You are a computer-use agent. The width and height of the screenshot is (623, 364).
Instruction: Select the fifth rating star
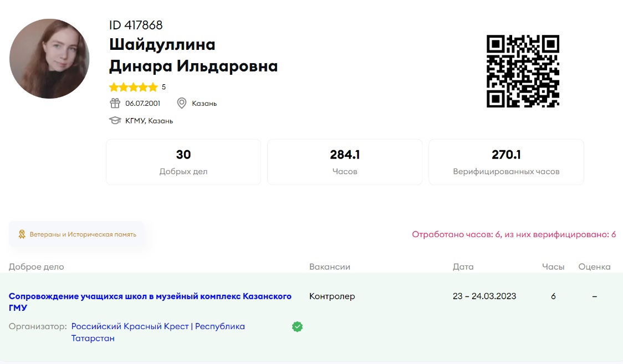pos(154,87)
